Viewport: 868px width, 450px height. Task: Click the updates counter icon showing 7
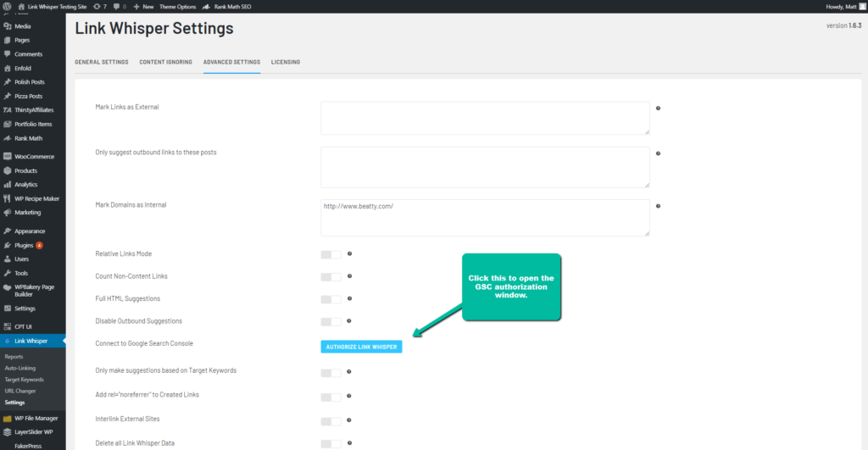click(x=100, y=7)
